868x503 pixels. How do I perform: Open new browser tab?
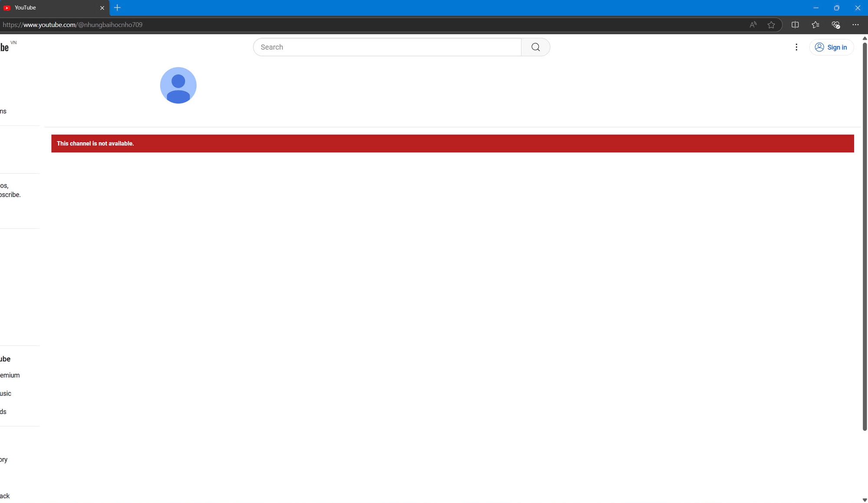117,7
